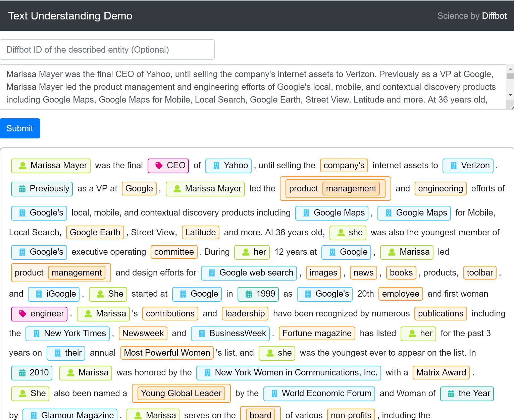Click the building icon beside Yahoo

pos(216,166)
